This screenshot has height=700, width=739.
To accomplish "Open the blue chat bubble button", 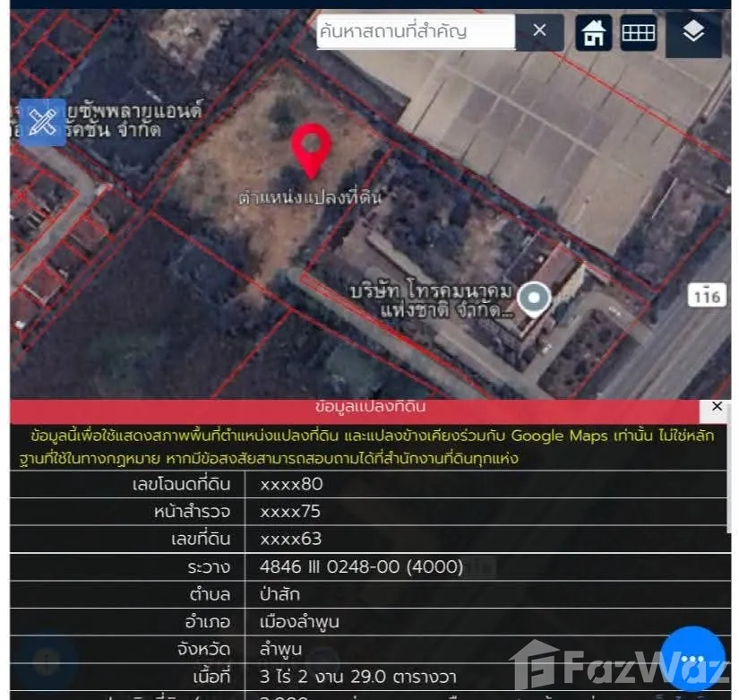I will (x=692, y=659).
